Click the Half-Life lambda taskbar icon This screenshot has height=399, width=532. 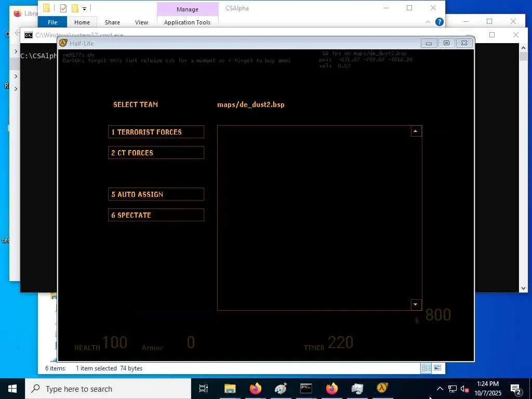click(x=382, y=389)
